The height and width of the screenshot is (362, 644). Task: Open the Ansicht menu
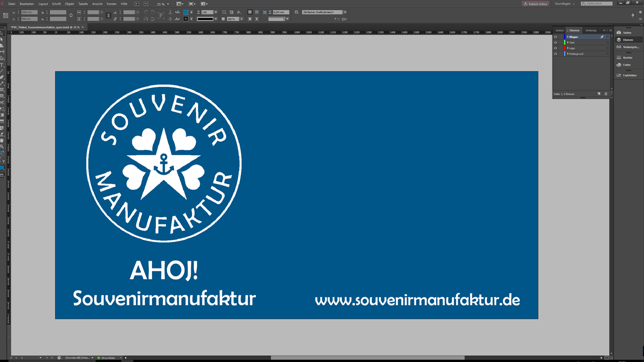[x=97, y=4]
